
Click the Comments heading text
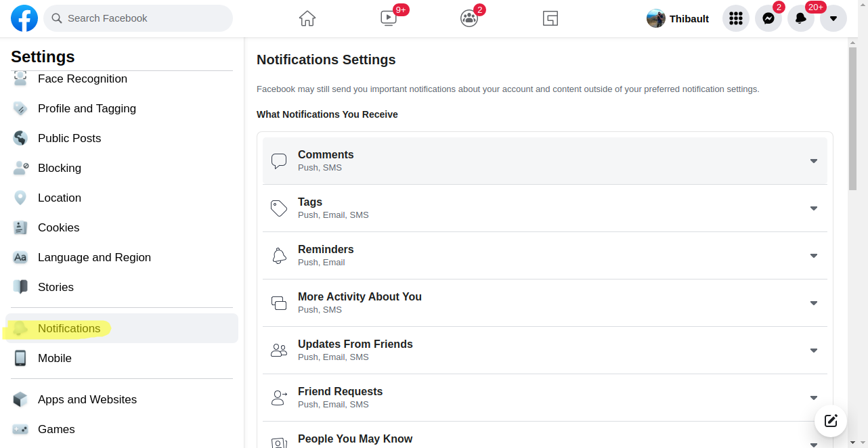[x=326, y=155]
